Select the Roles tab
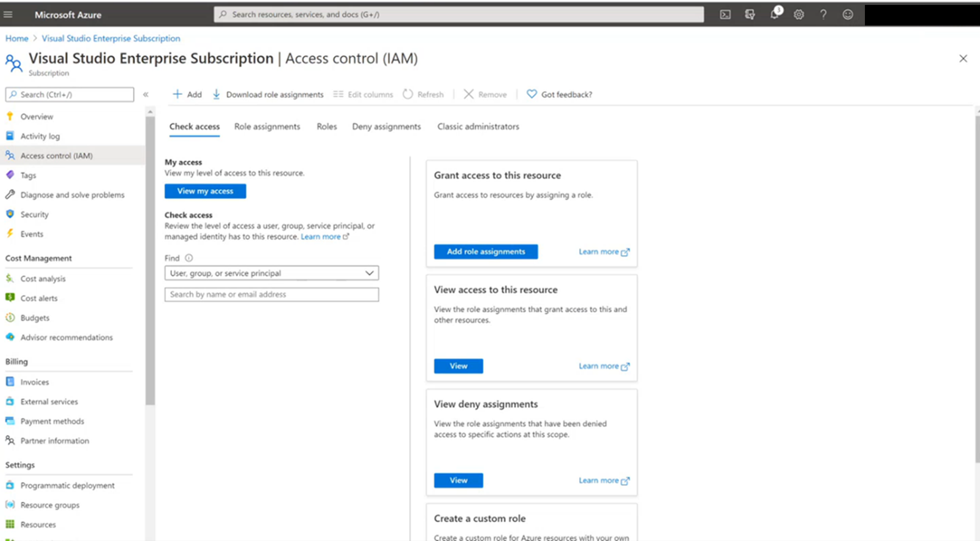 coord(327,126)
